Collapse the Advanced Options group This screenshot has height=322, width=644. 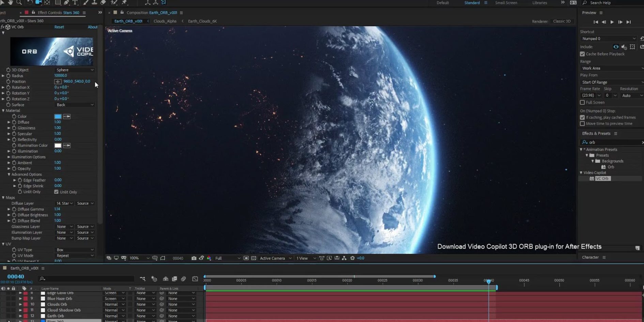9,174
